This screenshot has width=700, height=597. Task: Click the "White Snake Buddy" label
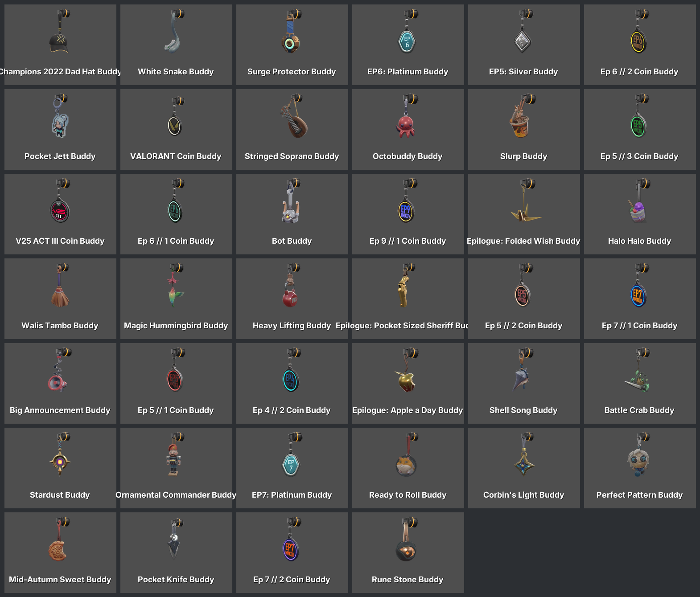click(176, 72)
